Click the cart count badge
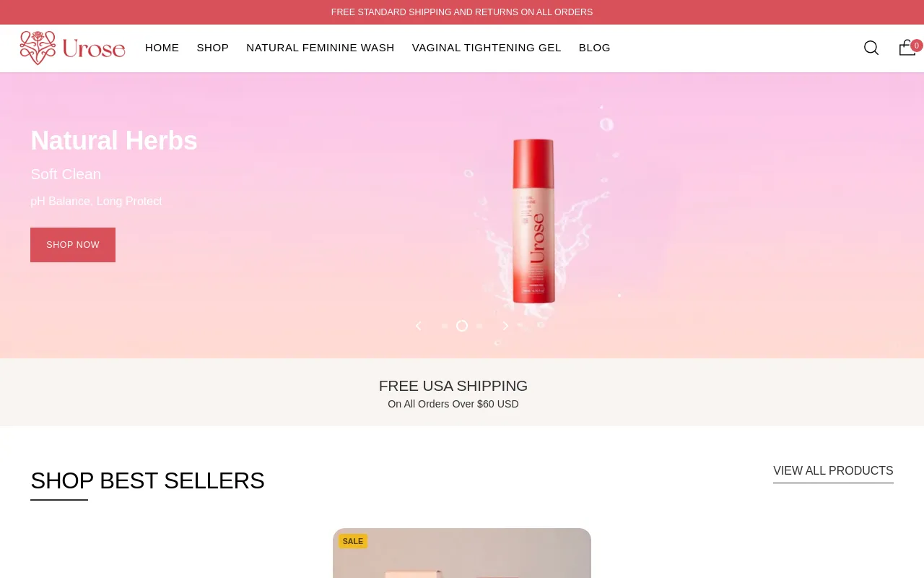 [x=917, y=46]
